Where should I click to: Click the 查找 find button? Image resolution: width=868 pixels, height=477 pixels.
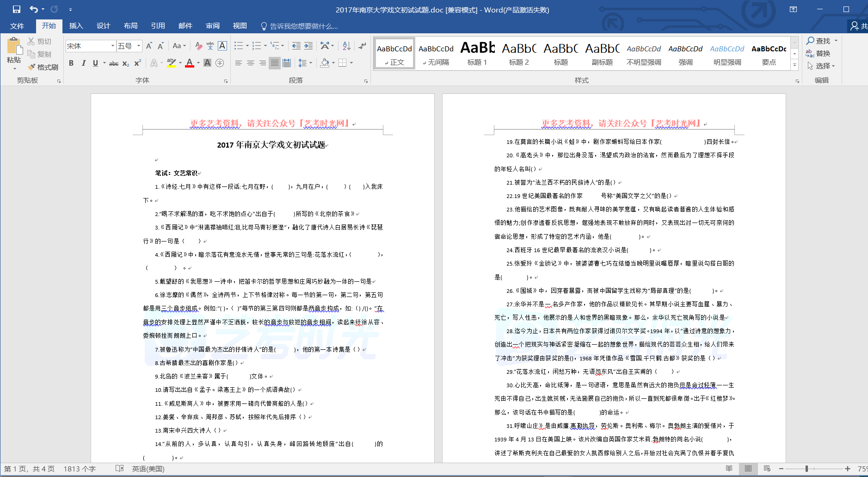pos(819,41)
